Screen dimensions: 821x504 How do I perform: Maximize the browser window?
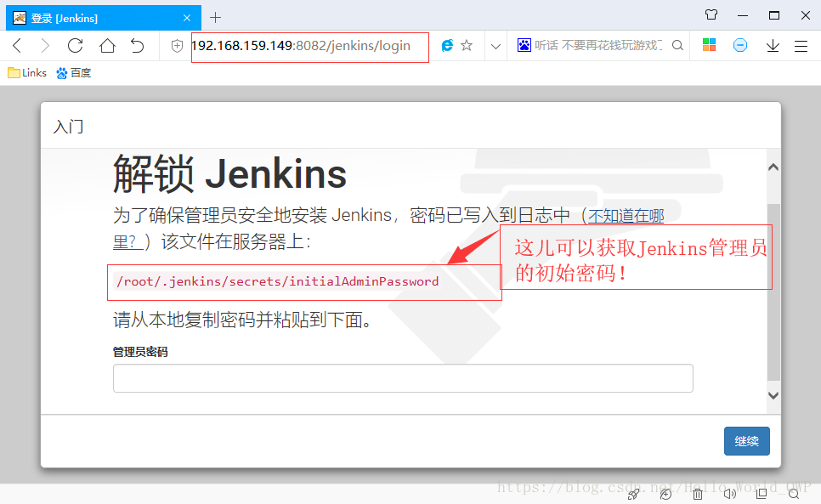(x=774, y=15)
